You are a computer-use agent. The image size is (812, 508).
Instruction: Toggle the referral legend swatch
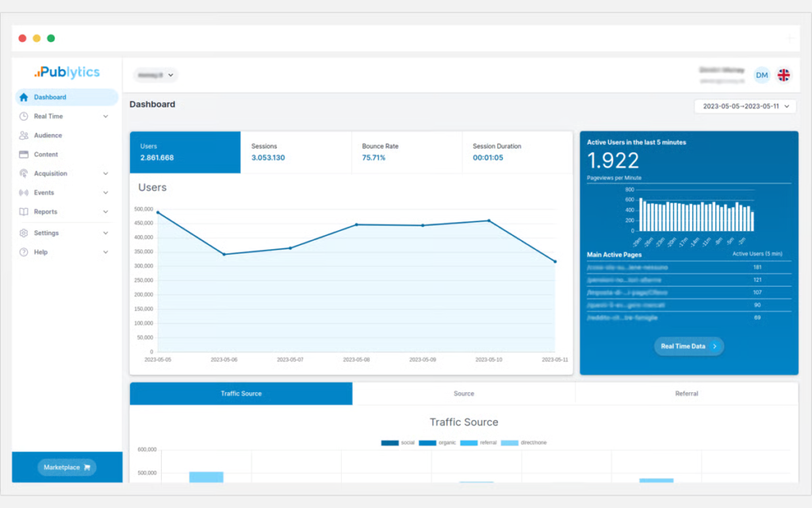pyautogui.click(x=469, y=443)
